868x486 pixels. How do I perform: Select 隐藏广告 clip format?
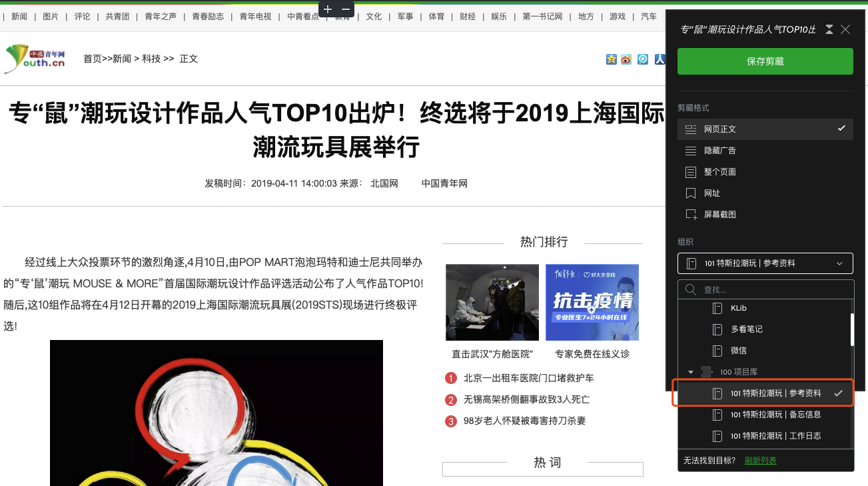[765, 150]
